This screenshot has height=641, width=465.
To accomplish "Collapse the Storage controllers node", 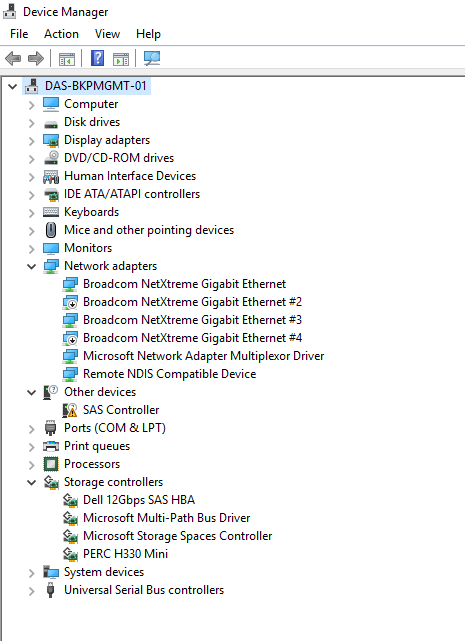I will pyautogui.click(x=31, y=482).
